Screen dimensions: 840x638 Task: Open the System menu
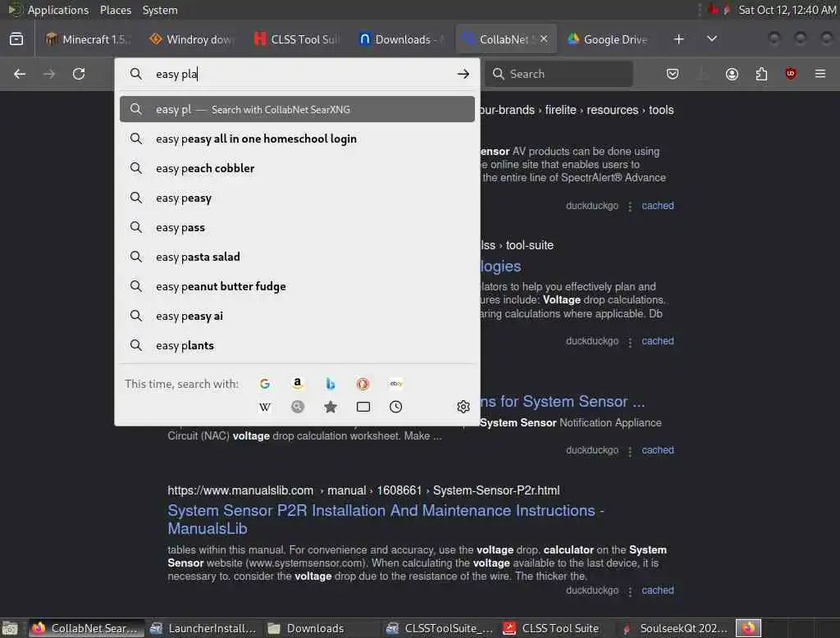point(160,10)
